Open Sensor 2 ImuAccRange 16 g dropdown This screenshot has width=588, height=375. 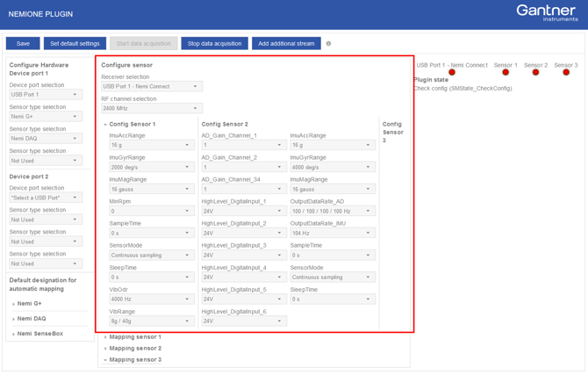pos(333,145)
